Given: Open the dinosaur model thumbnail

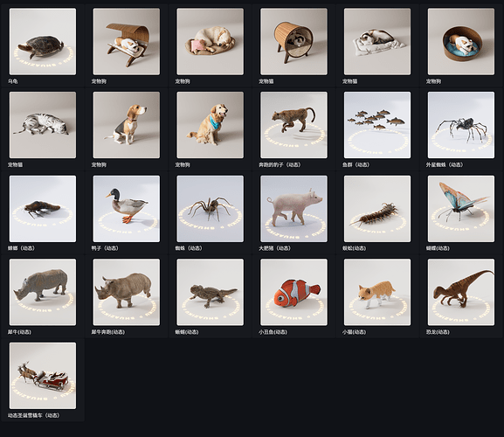Looking at the screenshot, I should pyautogui.click(x=461, y=292).
